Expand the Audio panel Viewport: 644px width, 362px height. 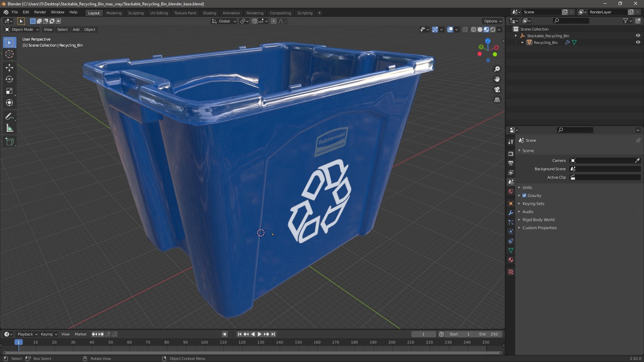tap(528, 212)
